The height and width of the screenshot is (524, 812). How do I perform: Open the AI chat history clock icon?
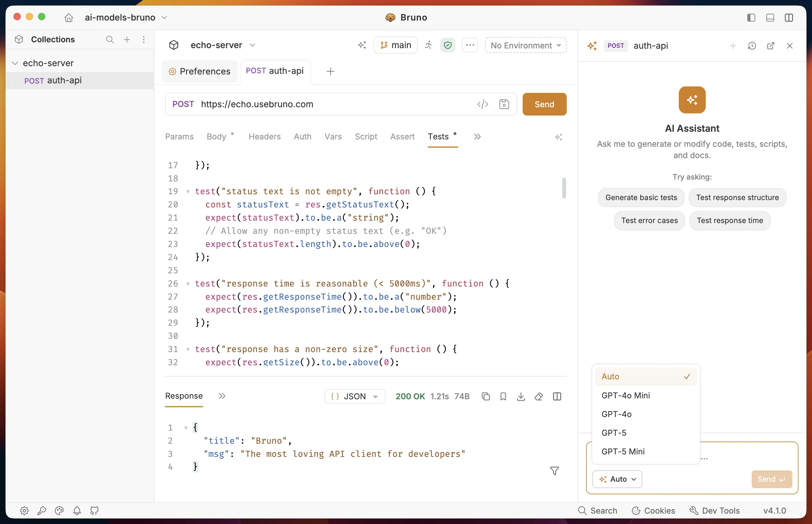[752, 46]
